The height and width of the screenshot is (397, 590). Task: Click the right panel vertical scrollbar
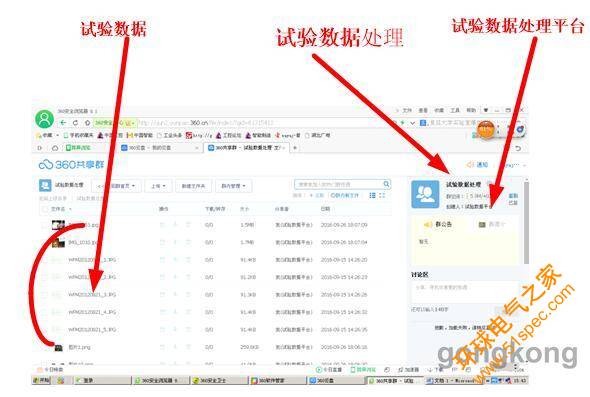pyautogui.click(x=526, y=222)
